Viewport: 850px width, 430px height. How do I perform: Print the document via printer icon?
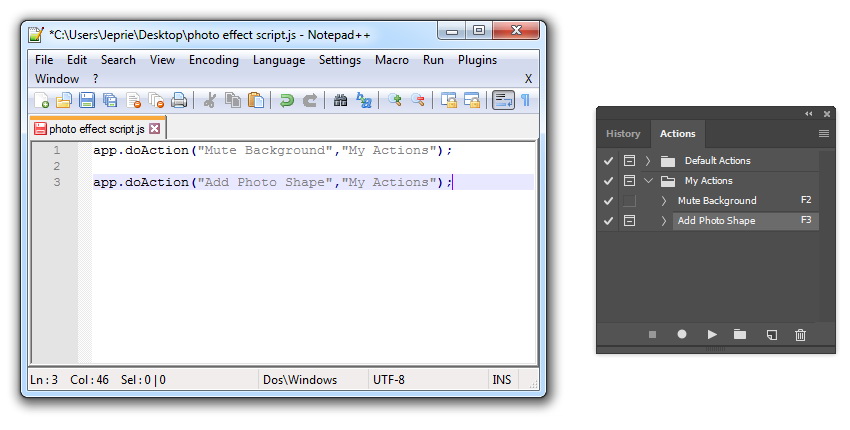(179, 100)
